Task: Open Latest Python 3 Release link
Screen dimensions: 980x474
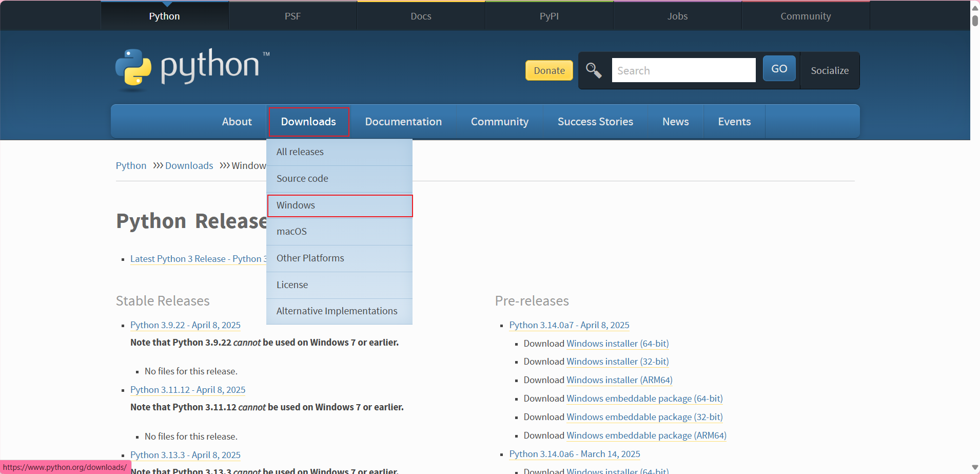Action: 198,259
